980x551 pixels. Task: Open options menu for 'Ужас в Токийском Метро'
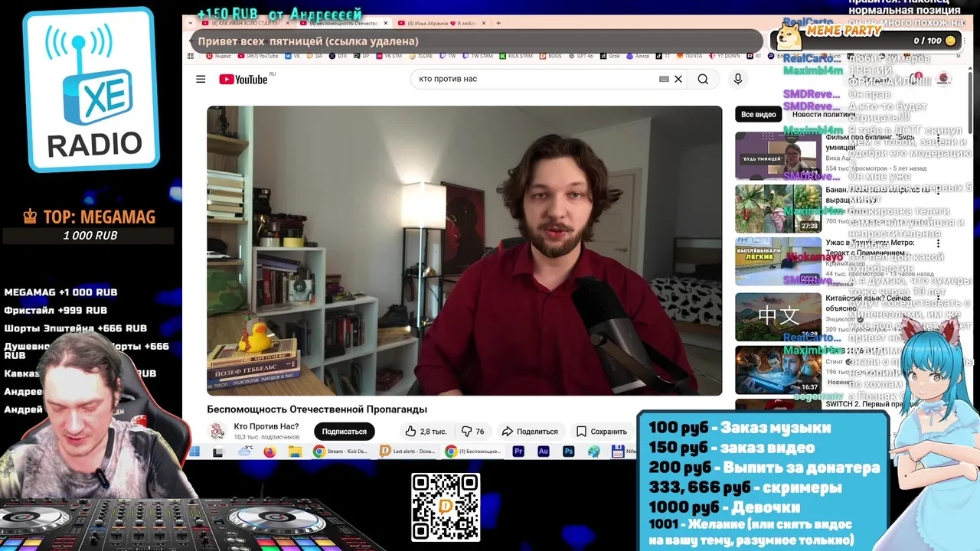(x=938, y=243)
